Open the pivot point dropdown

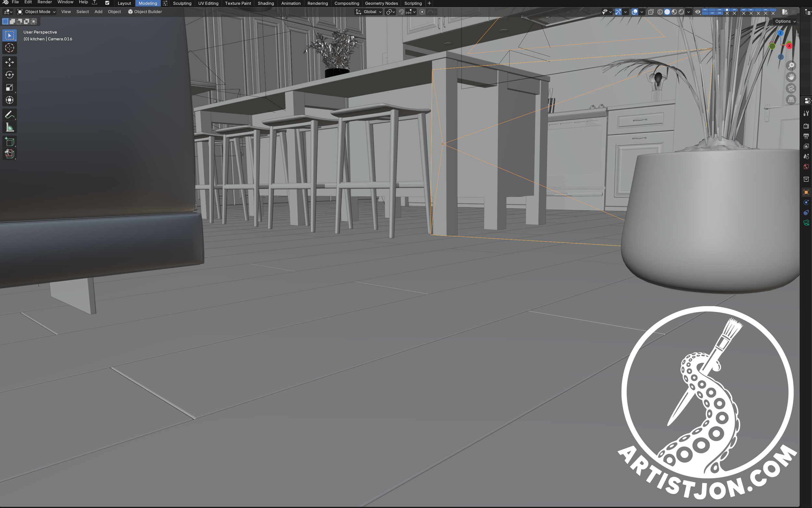click(x=390, y=12)
